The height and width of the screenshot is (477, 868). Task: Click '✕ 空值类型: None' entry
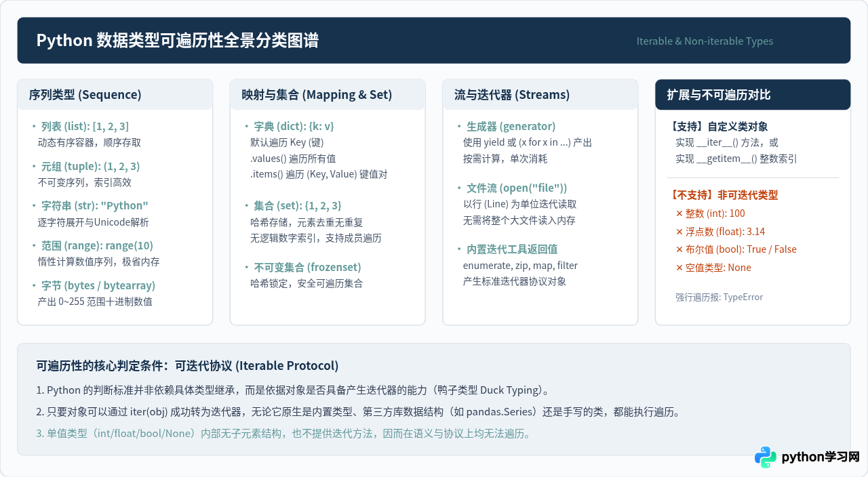(x=713, y=268)
